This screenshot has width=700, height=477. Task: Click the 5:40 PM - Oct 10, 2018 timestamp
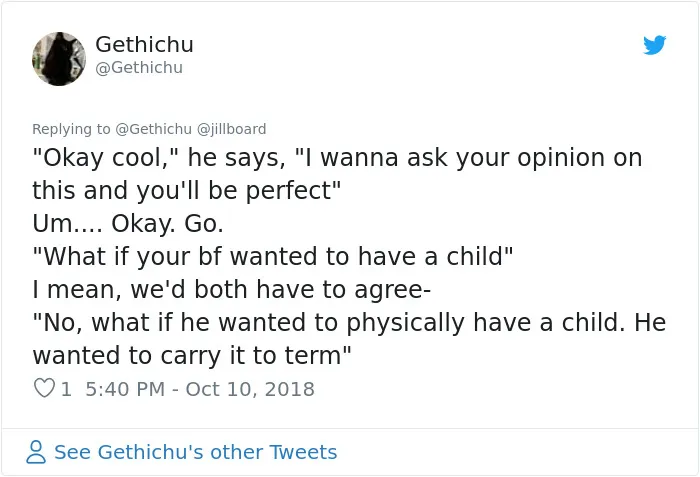200,389
